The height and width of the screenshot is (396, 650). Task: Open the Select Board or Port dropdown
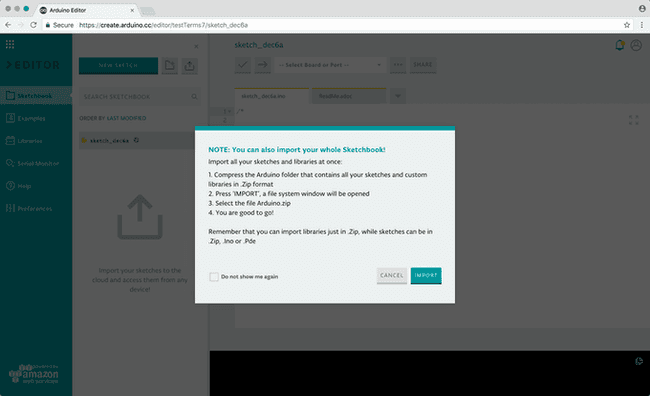(330, 65)
